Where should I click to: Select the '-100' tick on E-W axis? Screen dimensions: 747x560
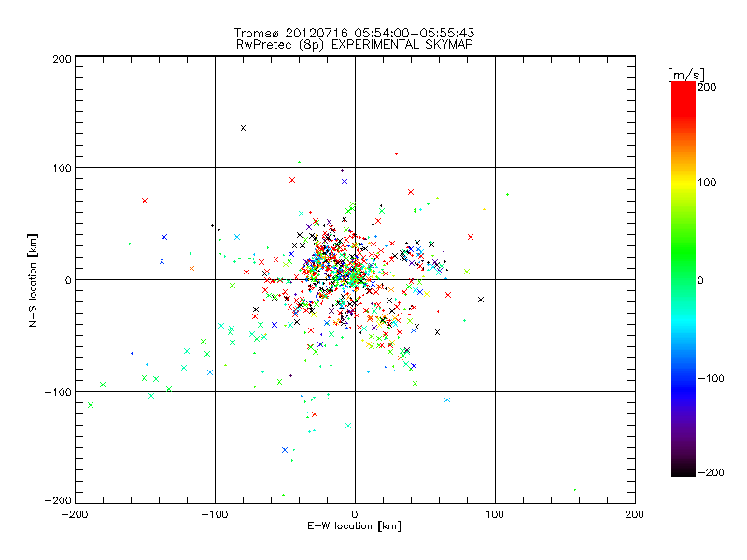[215, 514]
